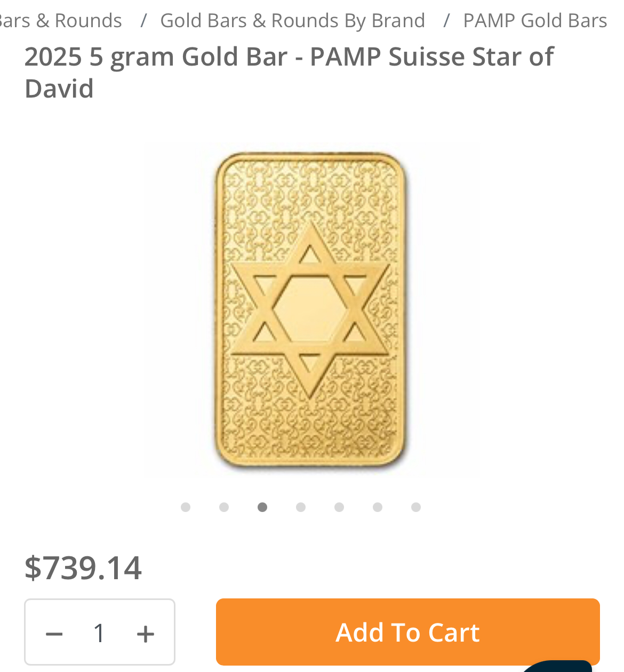Click the Star of David gold bar image

pyautogui.click(x=311, y=309)
